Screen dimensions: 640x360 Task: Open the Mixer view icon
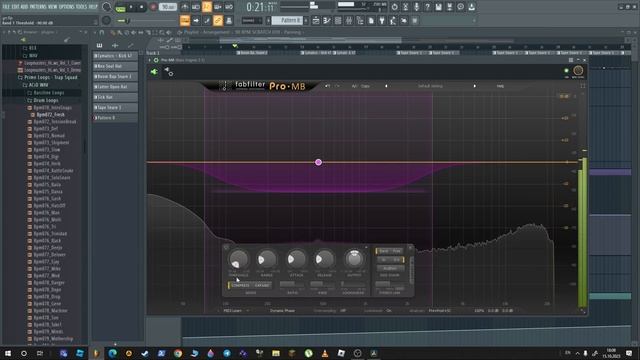(x=349, y=20)
